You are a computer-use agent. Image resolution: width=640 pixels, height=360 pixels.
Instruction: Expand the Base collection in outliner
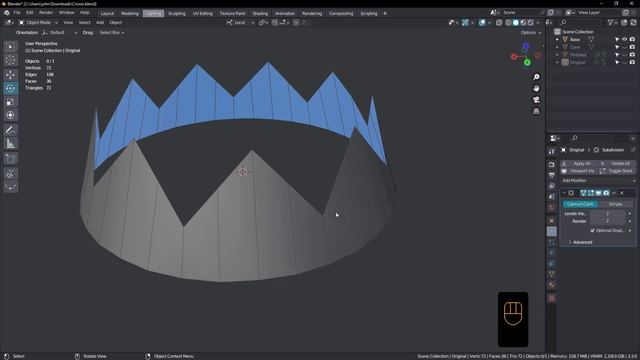[557, 40]
